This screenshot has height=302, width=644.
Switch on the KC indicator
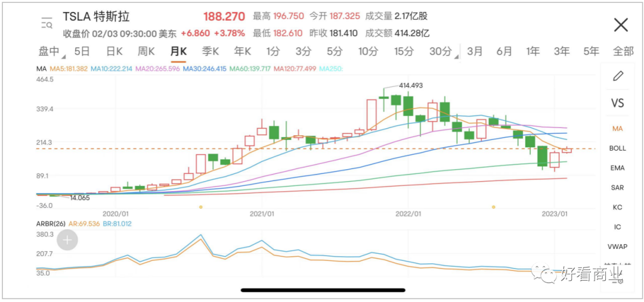[x=618, y=207]
